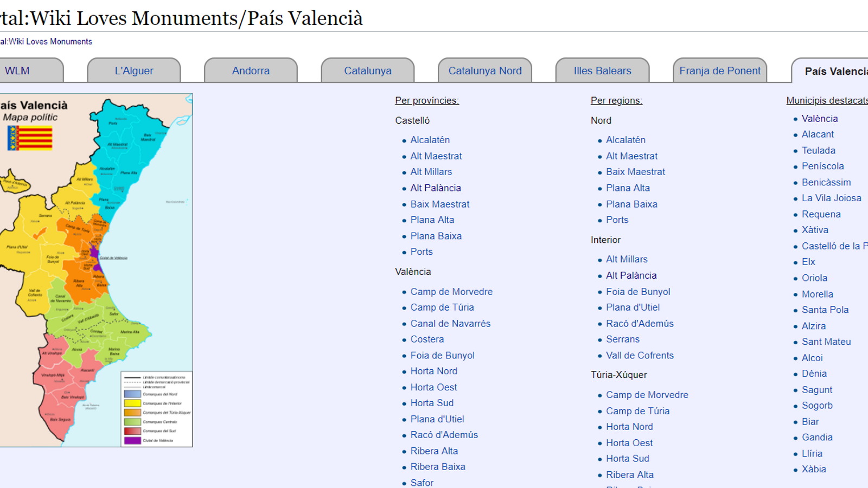Image resolution: width=868 pixels, height=488 pixels.
Task: Open Ports under the Nord region
Action: coord(617,220)
